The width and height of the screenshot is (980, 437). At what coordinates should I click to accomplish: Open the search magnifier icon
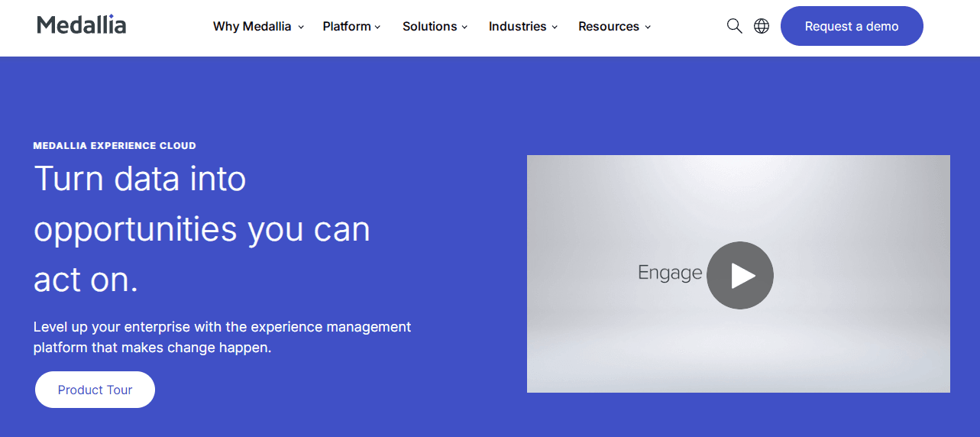click(x=734, y=26)
